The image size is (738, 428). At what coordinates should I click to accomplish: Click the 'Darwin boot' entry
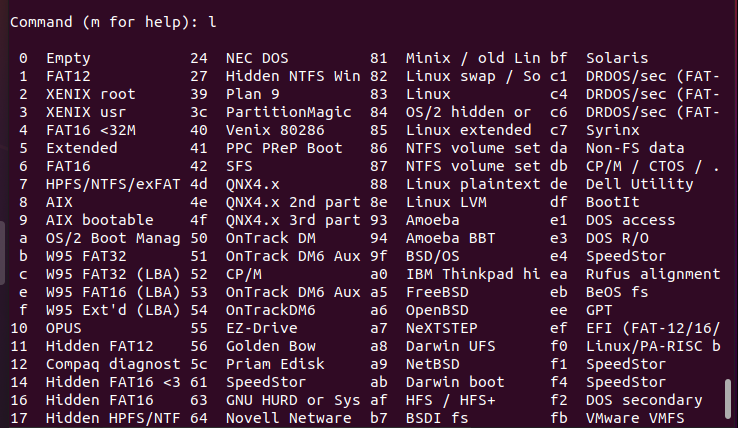(455, 382)
